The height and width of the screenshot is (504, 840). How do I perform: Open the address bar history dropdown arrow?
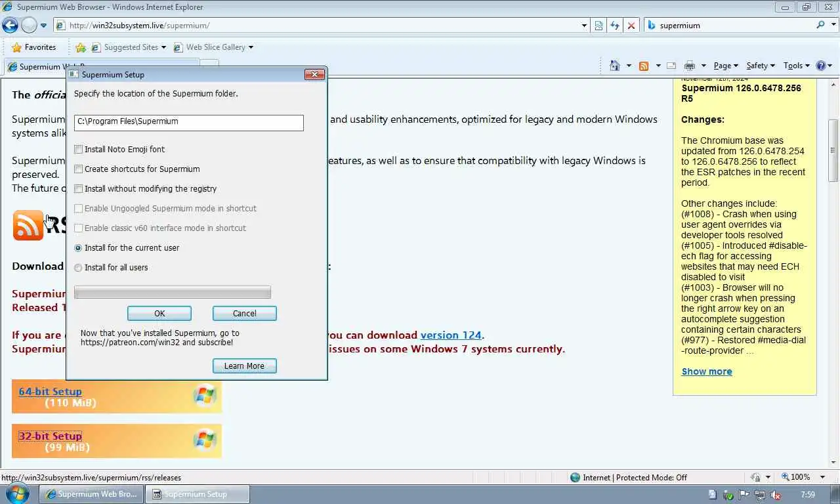(584, 26)
